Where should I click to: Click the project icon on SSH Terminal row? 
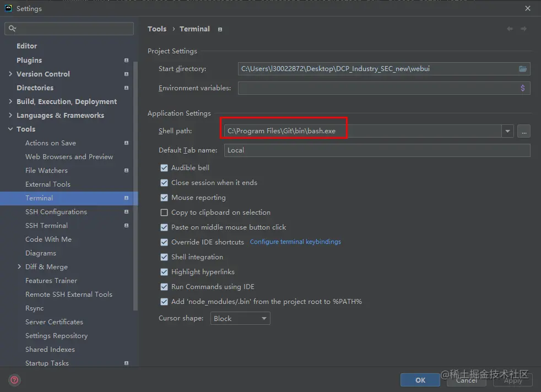pos(126,226)
